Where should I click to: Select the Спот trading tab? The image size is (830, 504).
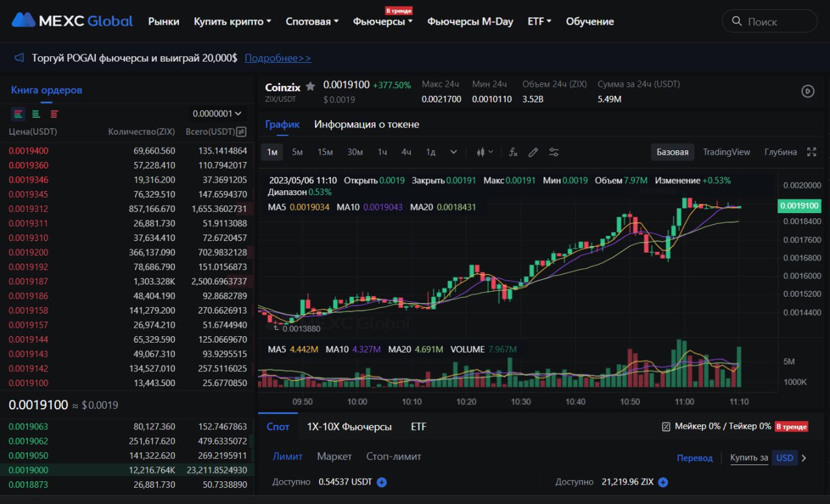tap(278, 427)
